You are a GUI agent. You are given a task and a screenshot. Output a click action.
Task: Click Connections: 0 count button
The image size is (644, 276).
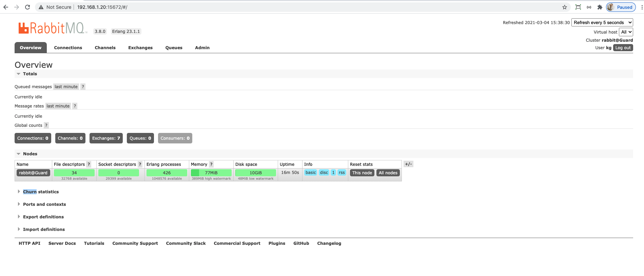(33, 138)
